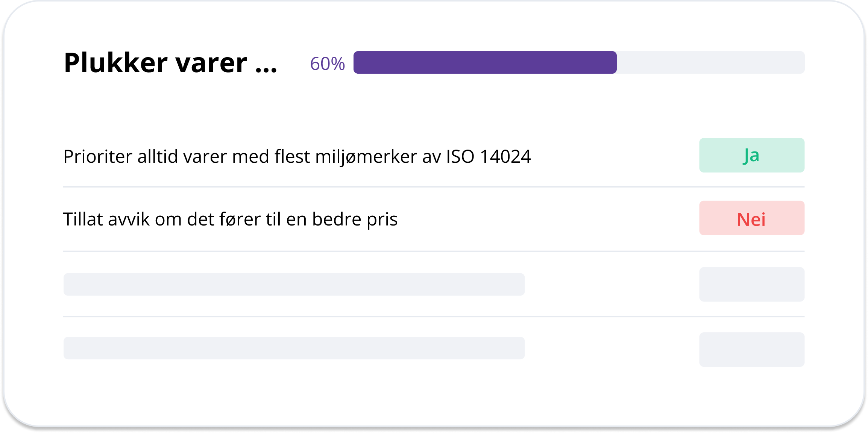Screen dimensions: 868x433
Task: Click the placeholder toggle in the third row
Action: pyautogui.click(x=751, y=285)
